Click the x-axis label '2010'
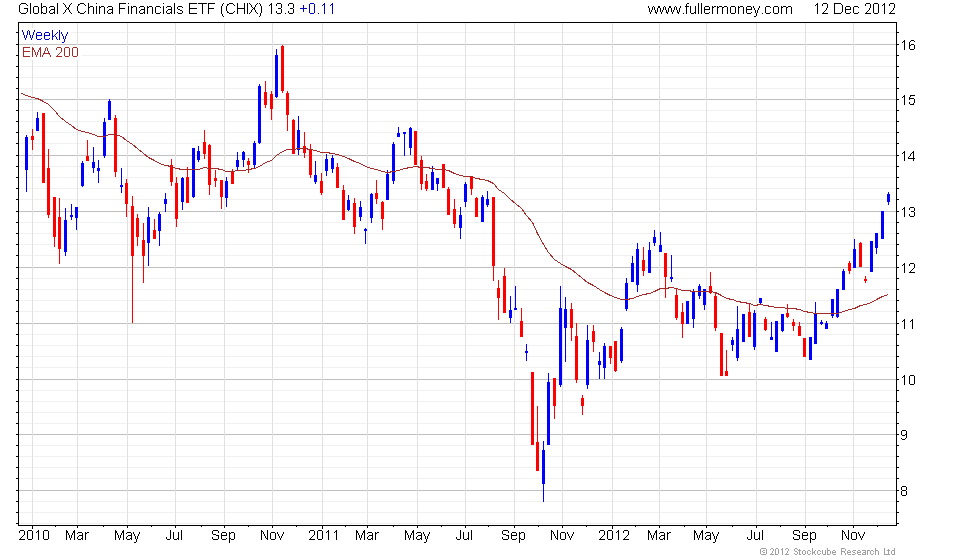Image resolution: width=980 pixels, height=560 pixels. point(34,536)
